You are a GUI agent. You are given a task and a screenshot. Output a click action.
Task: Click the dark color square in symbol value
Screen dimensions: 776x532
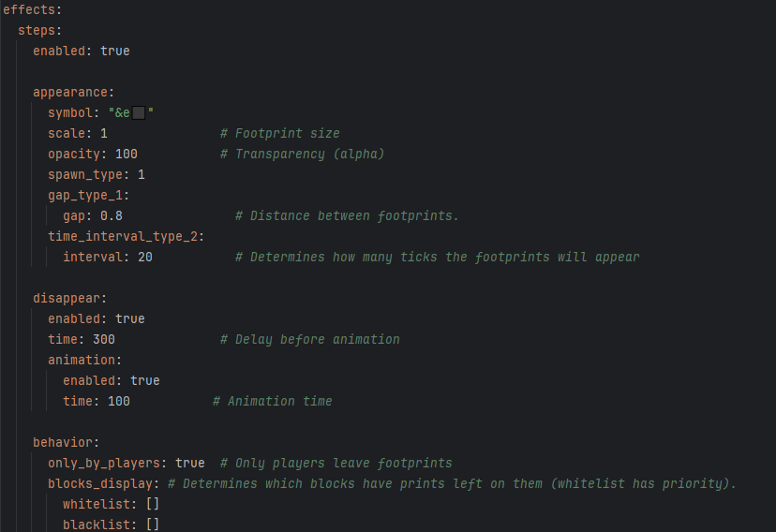(x=139, y=113)
